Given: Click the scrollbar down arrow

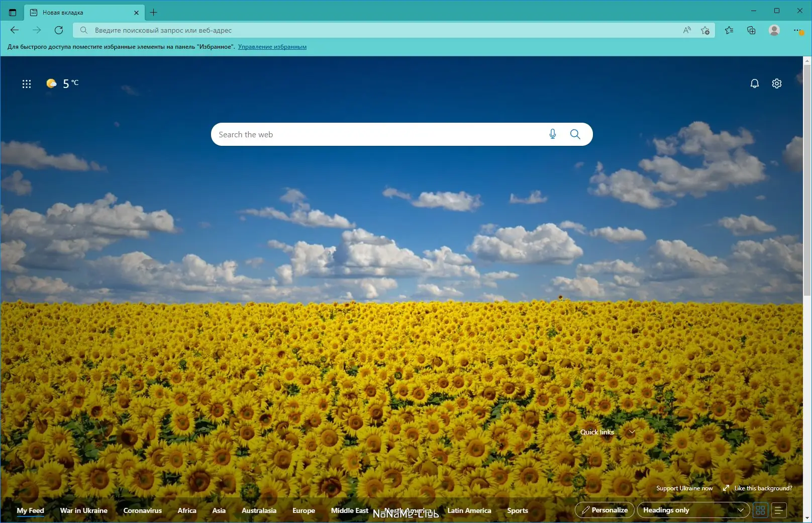Looking at the screenshot, I should [807, 518].
